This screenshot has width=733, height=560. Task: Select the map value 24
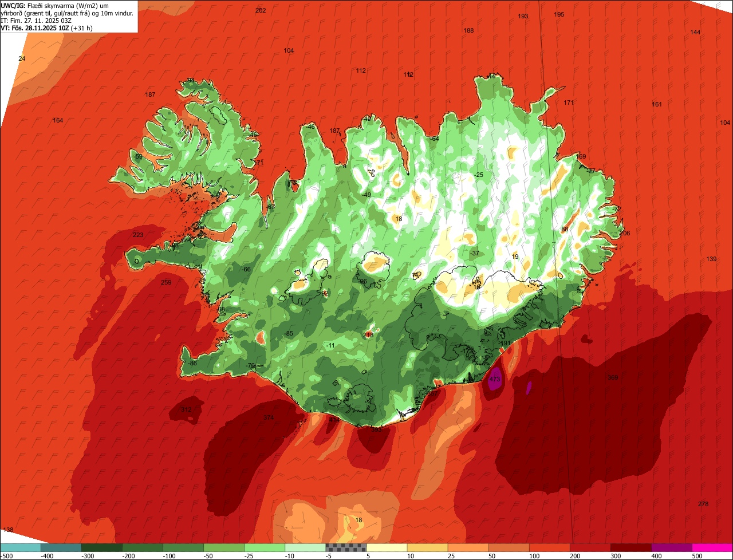point(22,58)
